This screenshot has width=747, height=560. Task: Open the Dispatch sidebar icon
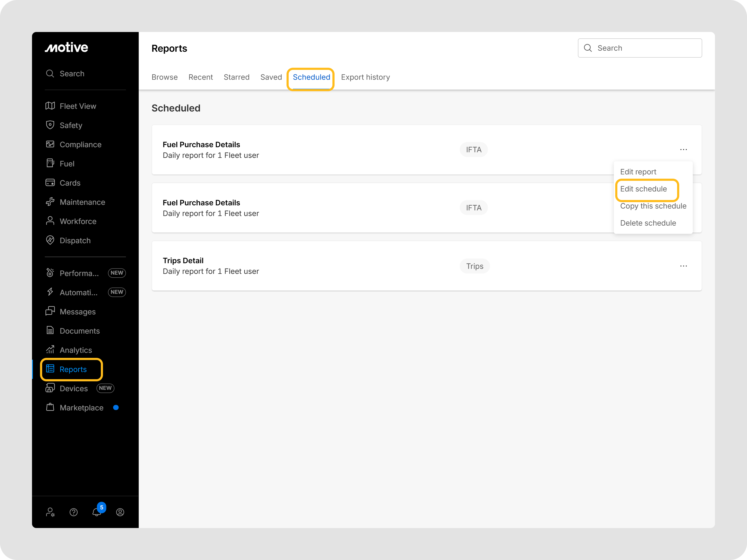(50, 240)
